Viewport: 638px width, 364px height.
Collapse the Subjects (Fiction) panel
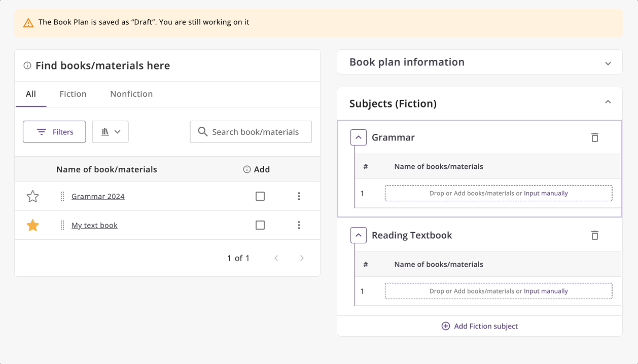(608, 102)
